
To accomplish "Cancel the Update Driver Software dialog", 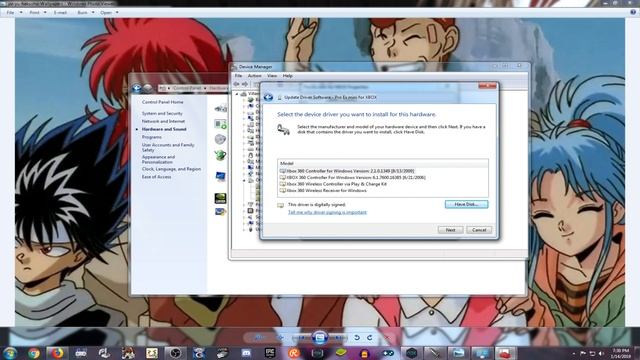I will (479, 230).
